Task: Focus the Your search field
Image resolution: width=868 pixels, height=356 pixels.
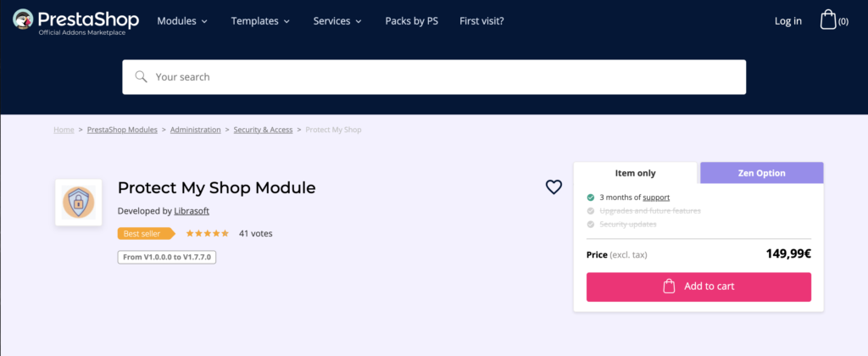Action: tap(434, 77)
